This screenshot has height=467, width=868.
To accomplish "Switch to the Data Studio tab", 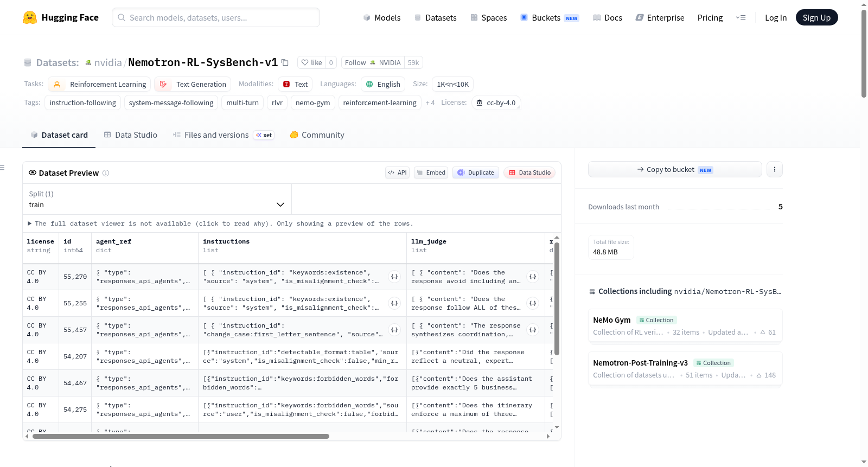I will [131, 135].
